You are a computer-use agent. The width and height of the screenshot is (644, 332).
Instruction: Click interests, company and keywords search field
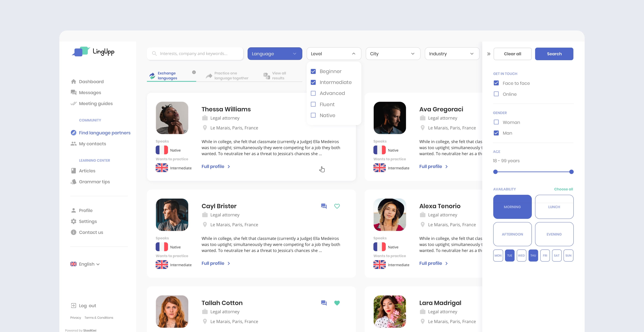[x=195, y=53]
